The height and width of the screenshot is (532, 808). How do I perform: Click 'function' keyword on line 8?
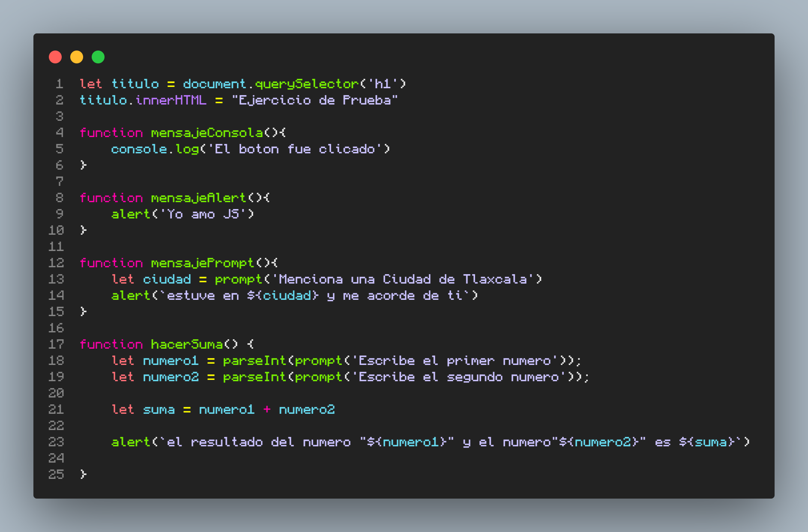pyautogui.click(x=111, y=198)
